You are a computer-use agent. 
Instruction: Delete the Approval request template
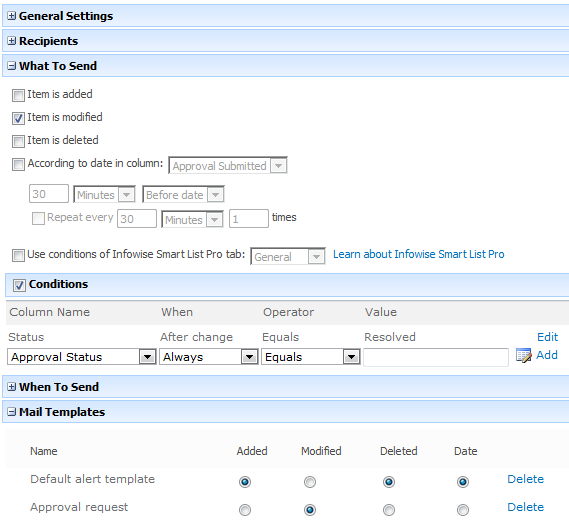525,507
